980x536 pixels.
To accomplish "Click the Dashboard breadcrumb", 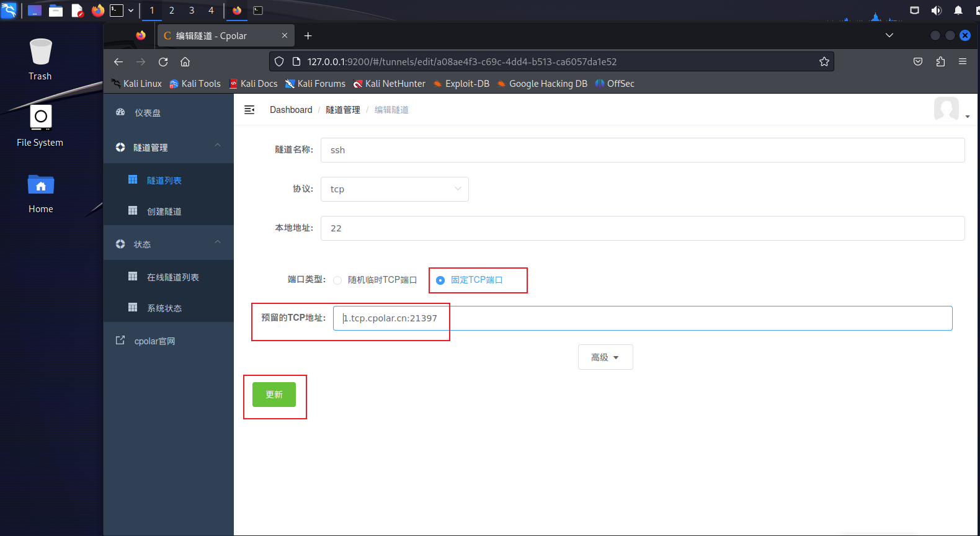I will pos(291,110).
